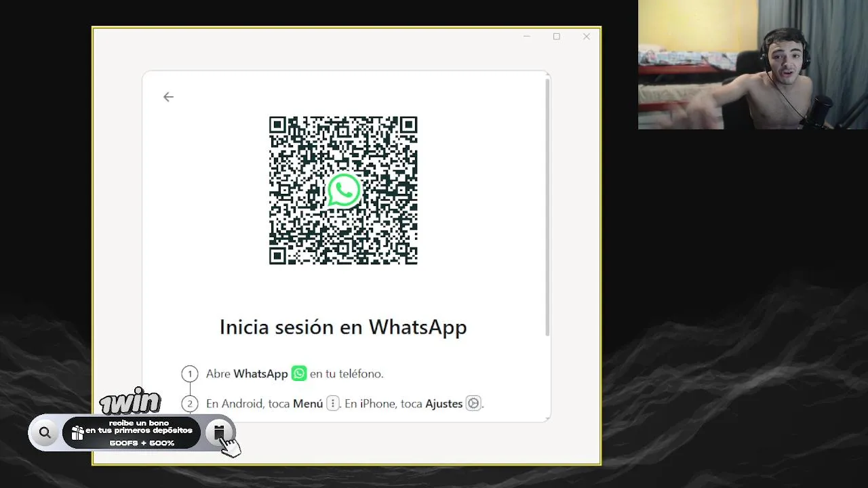Click the Ajustes gear icon in step 2
868x488 pixels.
[x=473, y=403]
